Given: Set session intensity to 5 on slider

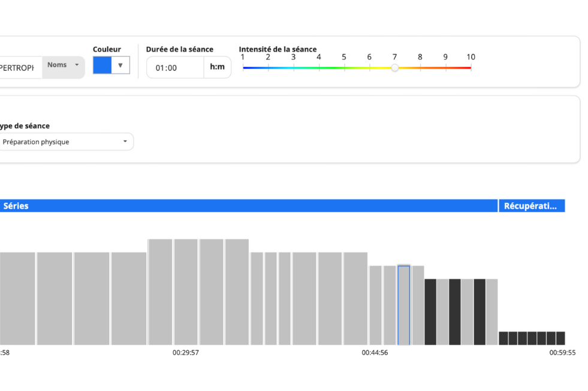Looking at the screenshot, I should [344, 68].
